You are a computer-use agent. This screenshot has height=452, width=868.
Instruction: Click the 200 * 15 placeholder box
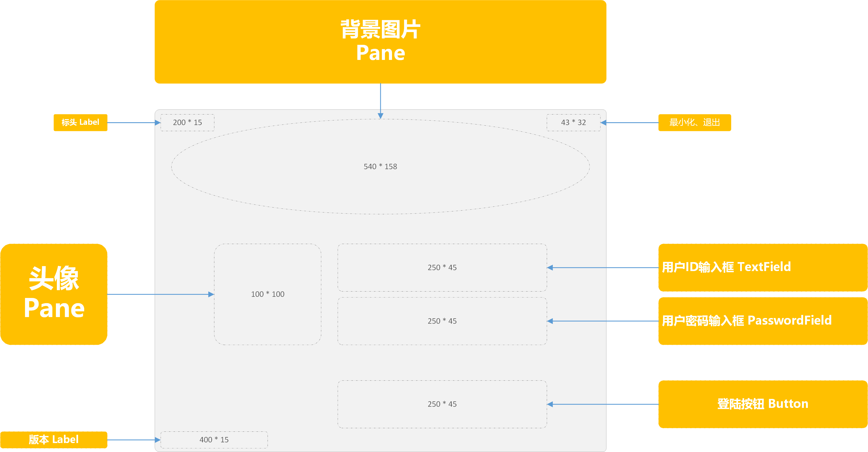[187, 122]
